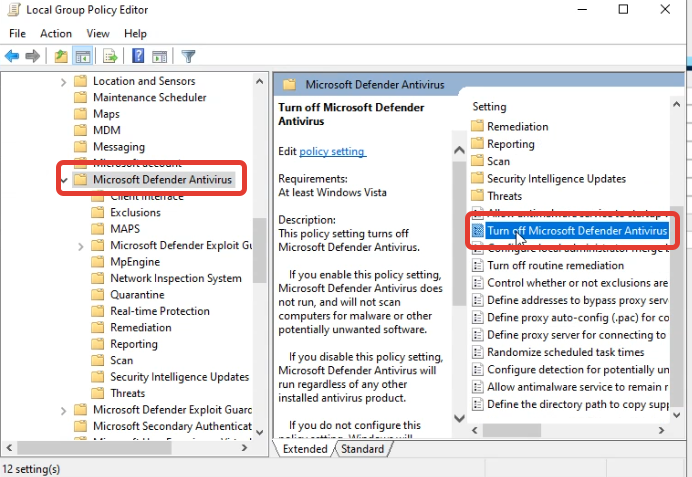
Task: Select Control whether or not exclusions setting
Action: 577,283
